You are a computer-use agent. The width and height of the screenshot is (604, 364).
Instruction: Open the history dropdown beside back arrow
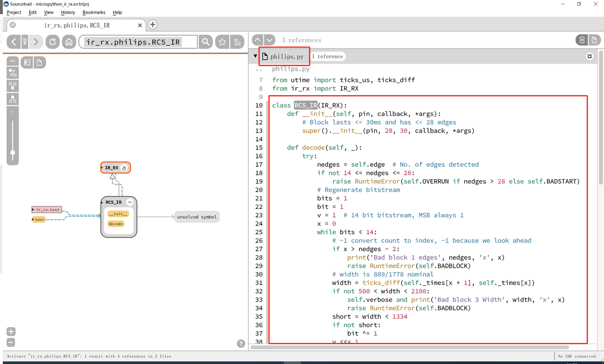(25, 42)
